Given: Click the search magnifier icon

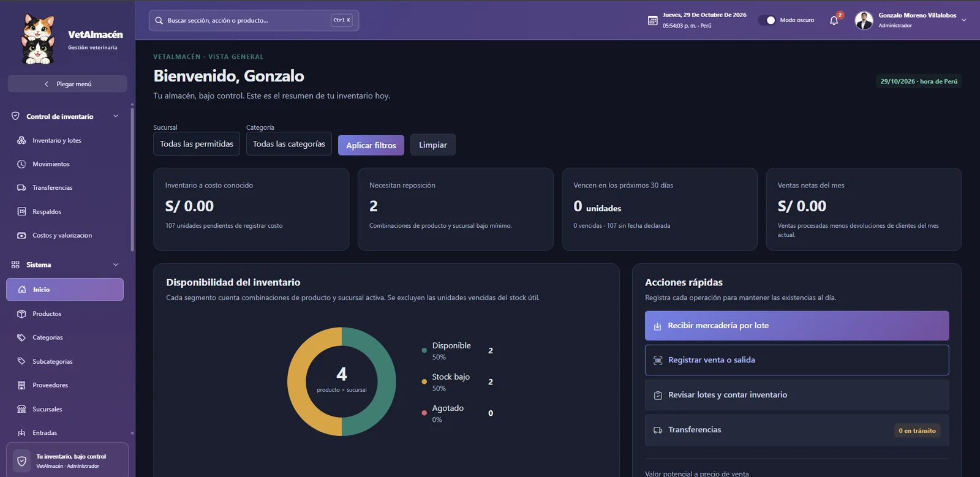Looking at the screenshot, I should (159, 20).
